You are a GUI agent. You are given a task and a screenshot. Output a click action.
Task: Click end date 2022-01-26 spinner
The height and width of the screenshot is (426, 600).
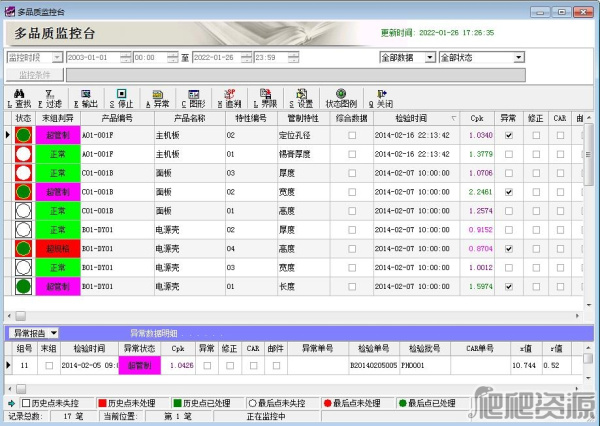point(247,57)
